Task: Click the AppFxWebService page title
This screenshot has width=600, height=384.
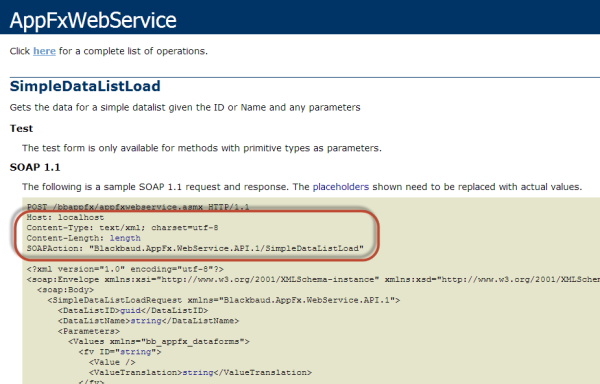Action: [93, 20]
